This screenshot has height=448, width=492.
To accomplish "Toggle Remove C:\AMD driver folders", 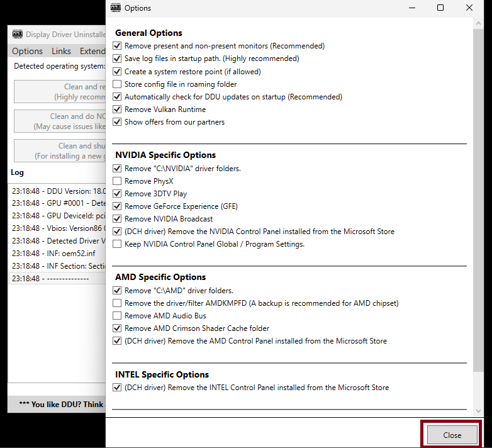I will tap(117, 291).
